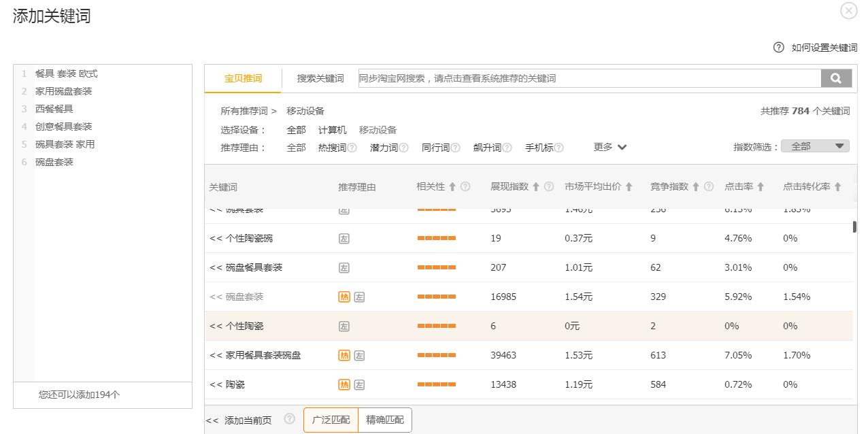This screenshot has width=868, height=434.
Task: Click the 左 badge next to 个性陶瓷碗
Action: click(x=345, y=238)
